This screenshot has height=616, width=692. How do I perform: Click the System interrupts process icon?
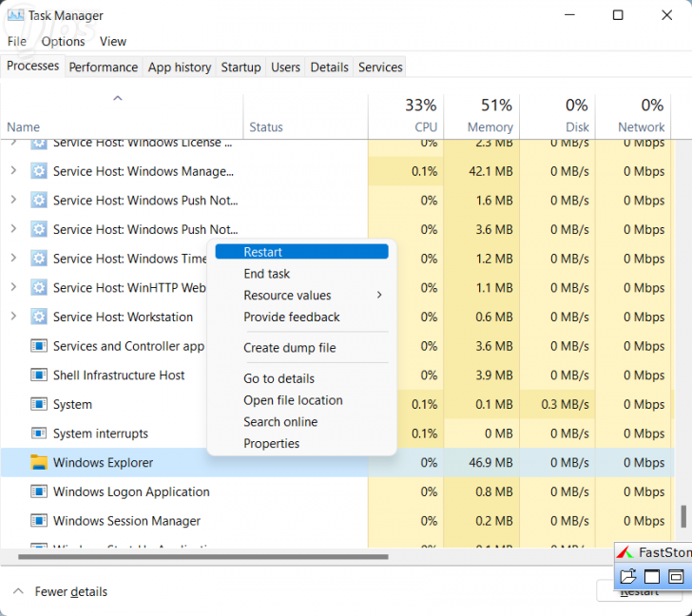[39, 433]
